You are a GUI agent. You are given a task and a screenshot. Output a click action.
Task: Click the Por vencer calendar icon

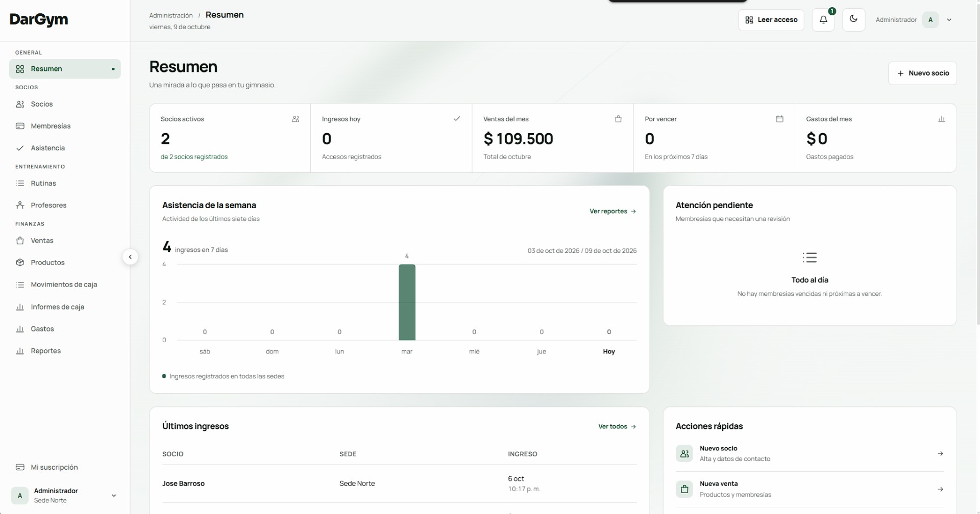coord(779,119)
